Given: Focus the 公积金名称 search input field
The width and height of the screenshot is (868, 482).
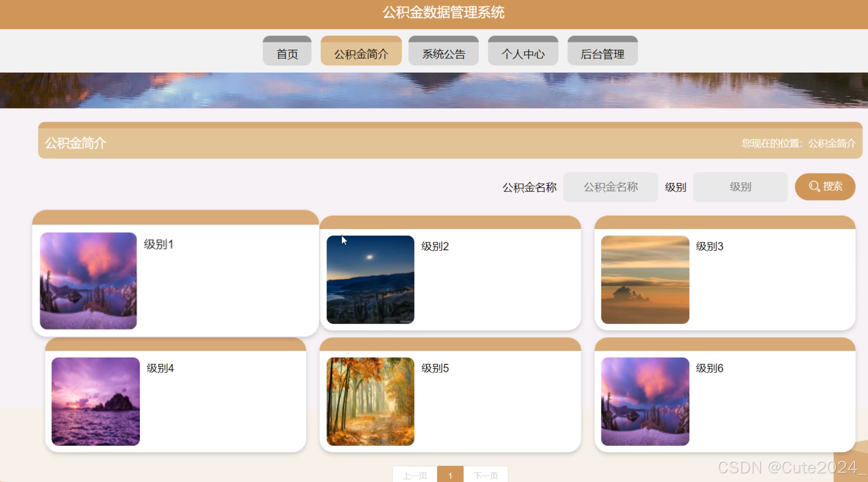Looking at the screenshot, I should pos(610,187).
